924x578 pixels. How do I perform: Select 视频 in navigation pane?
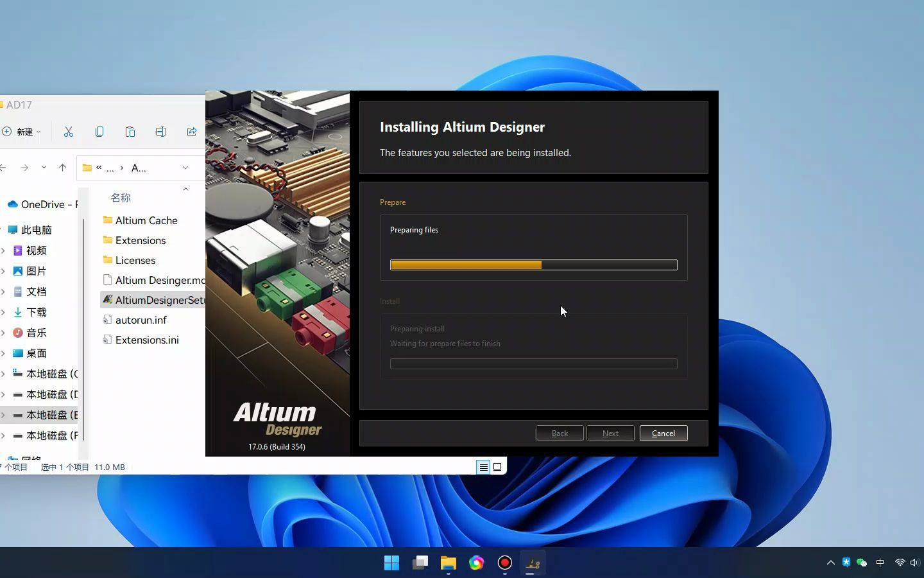coord(30,250)
